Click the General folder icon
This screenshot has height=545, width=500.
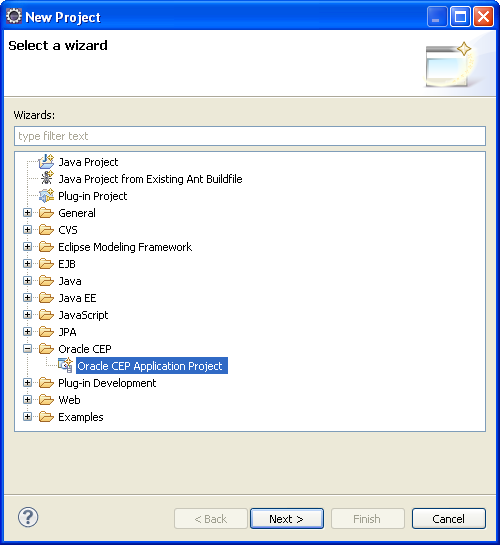[x=46, y=213]
